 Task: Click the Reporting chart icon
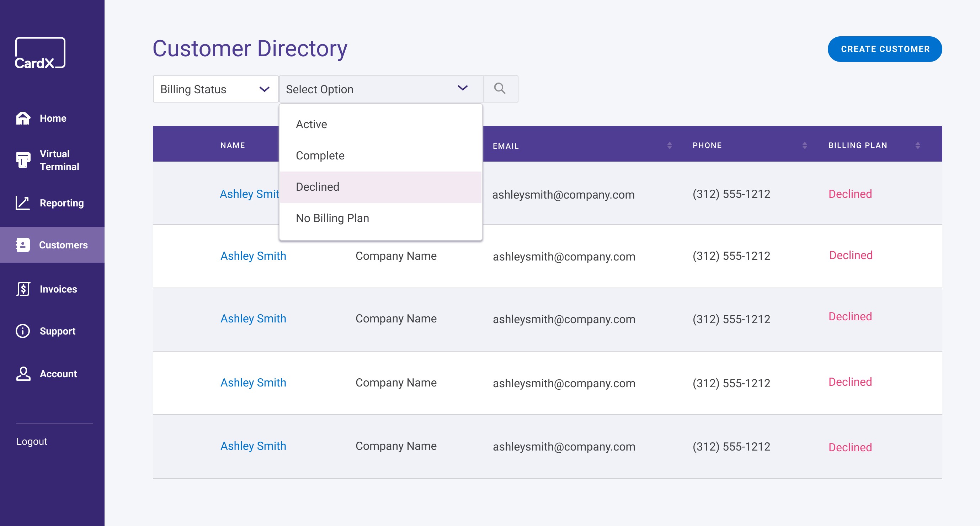[23, 203]
